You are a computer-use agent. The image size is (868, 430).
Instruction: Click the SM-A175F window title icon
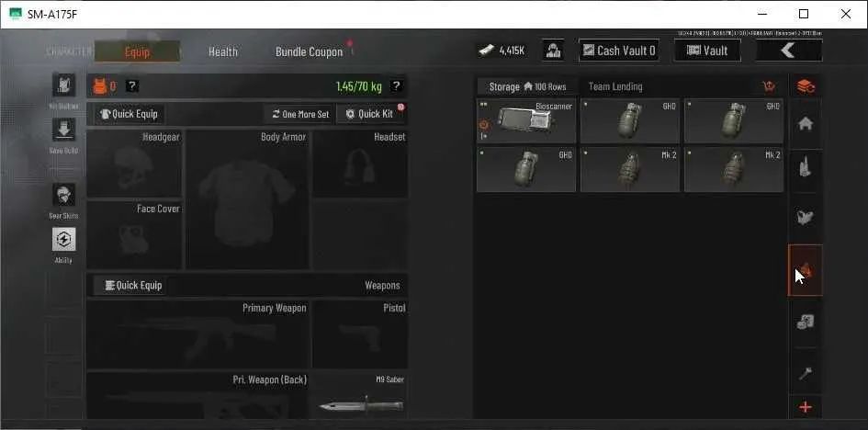pos(16,14)
